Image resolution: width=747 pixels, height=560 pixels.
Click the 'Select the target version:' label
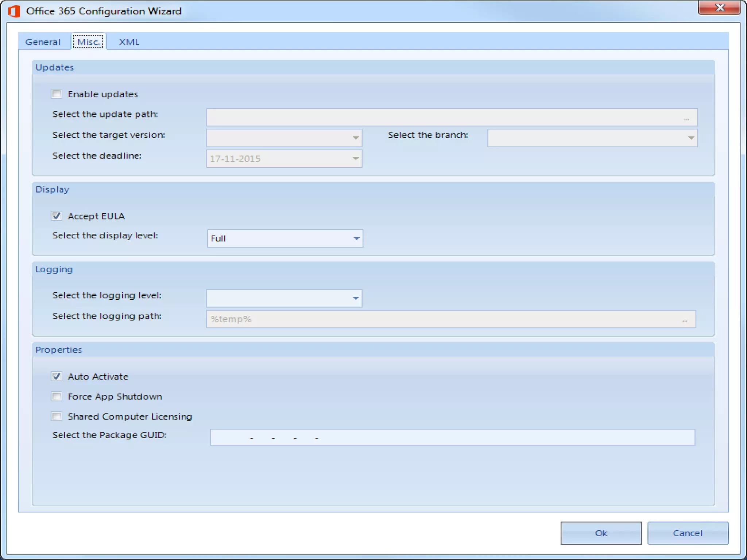point(109,135)
